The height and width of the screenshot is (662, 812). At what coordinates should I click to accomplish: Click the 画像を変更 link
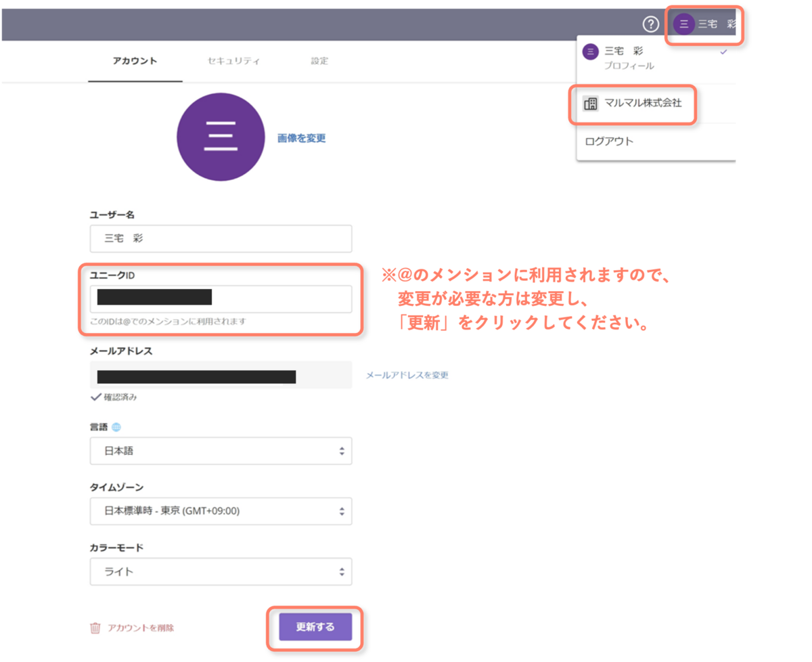(302, 138)
